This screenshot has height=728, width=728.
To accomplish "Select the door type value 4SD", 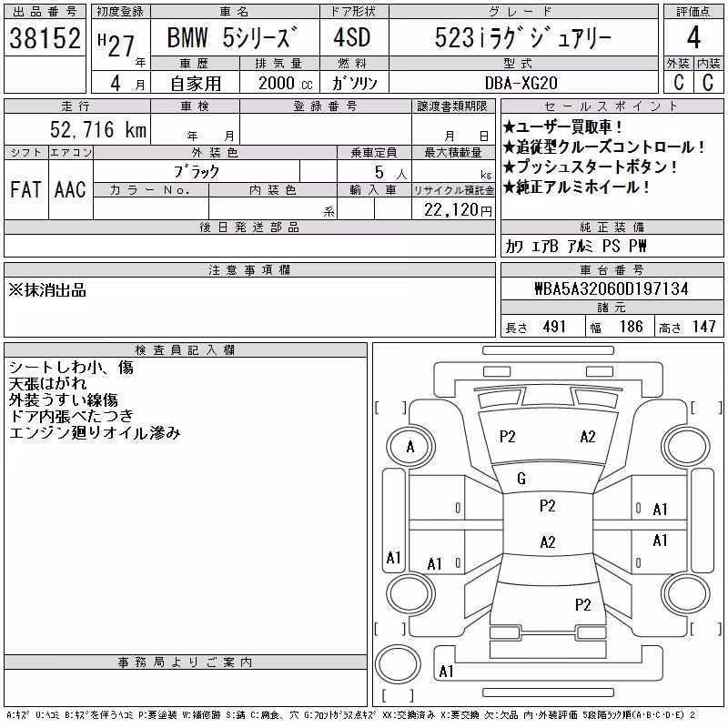I will pyautogui.click(x=352, y=37).
